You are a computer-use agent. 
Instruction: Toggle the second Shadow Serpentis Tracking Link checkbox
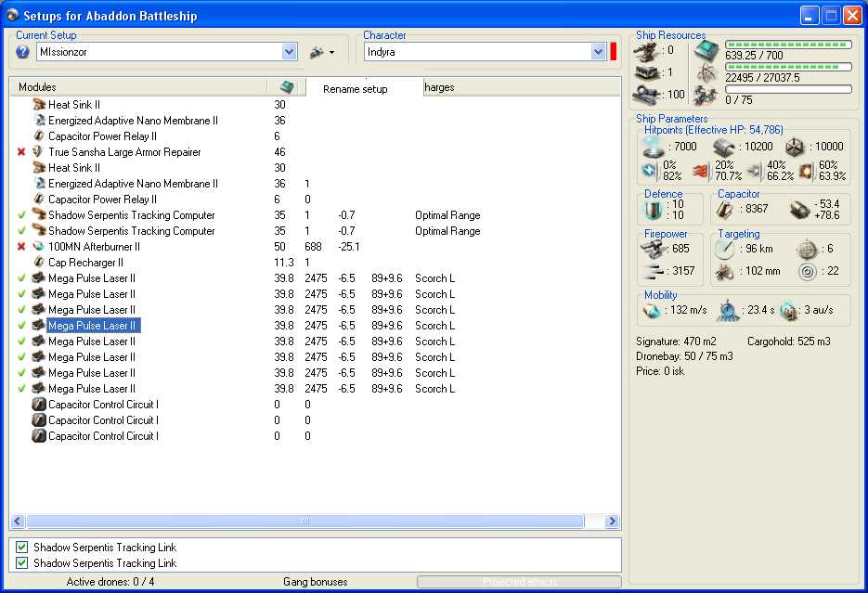(x=22, y=563)
